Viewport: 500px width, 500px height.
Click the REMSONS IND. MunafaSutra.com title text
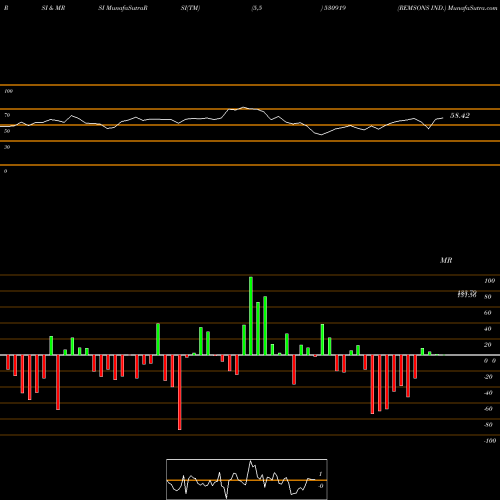coord(447,8)
